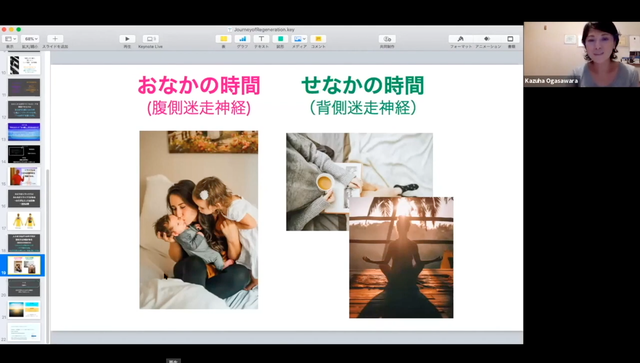Add a new slide with the plus button

pyautogui.click(x=55, y=39)
